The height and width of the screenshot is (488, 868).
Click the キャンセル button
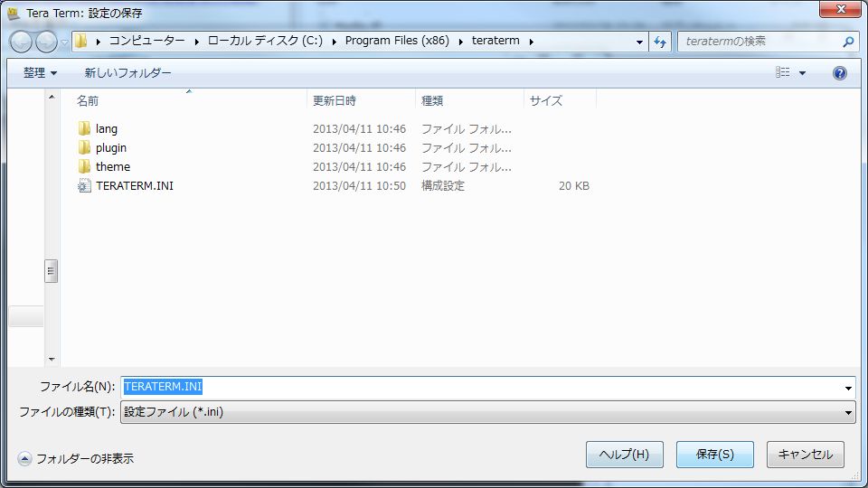(805, 455)
